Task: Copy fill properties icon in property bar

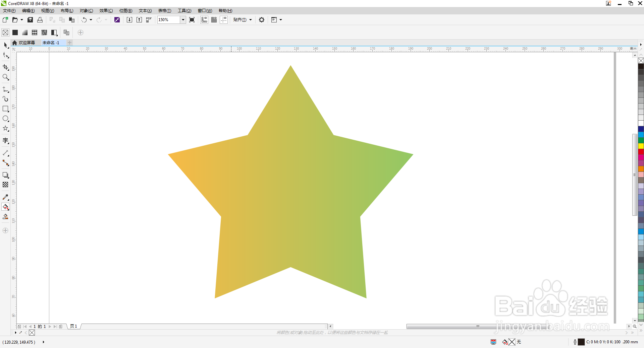Action: (x=66, y=32)
